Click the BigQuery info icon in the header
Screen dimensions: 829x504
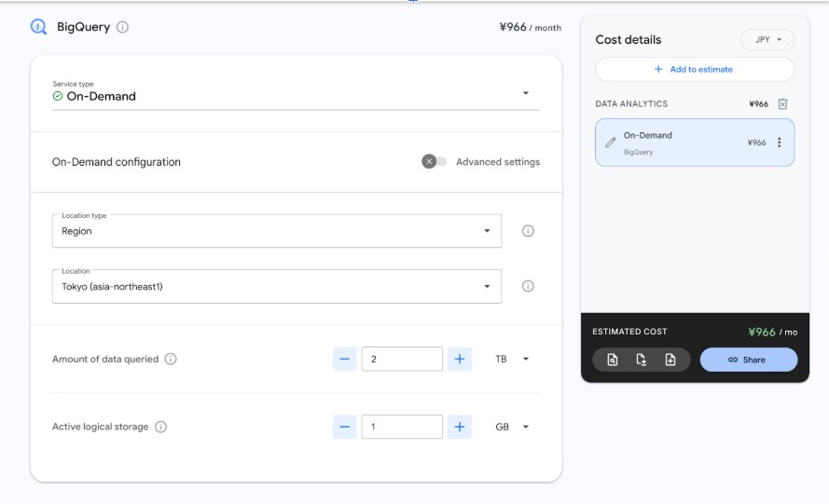coord(123,27)
